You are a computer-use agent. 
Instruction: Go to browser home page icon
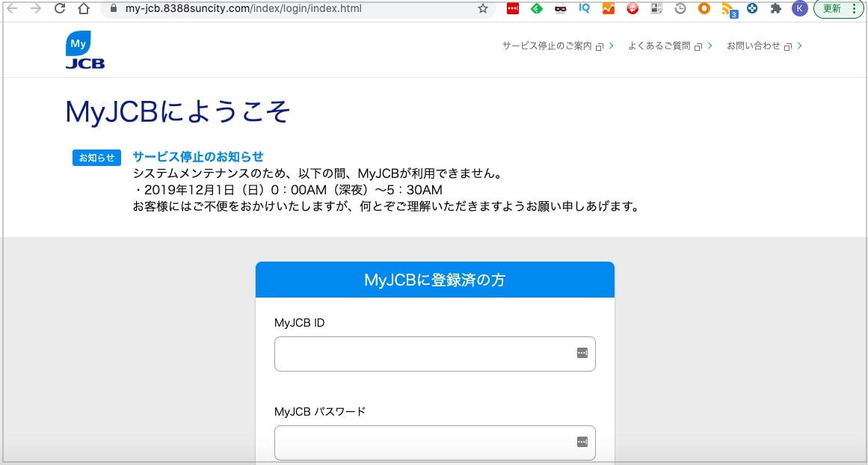point(84,9)
